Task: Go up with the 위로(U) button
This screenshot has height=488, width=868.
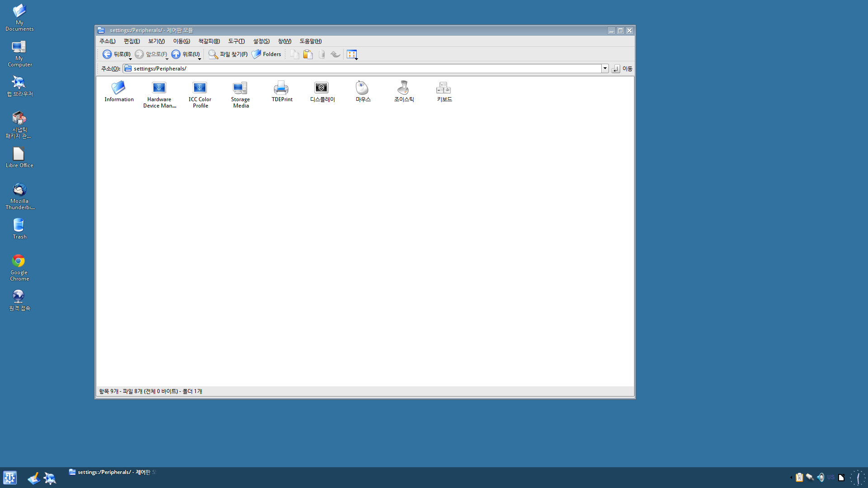Action: 185,54
